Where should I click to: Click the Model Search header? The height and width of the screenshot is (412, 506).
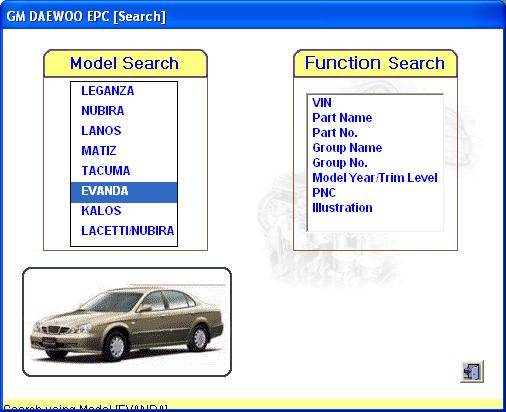point(125,64)
